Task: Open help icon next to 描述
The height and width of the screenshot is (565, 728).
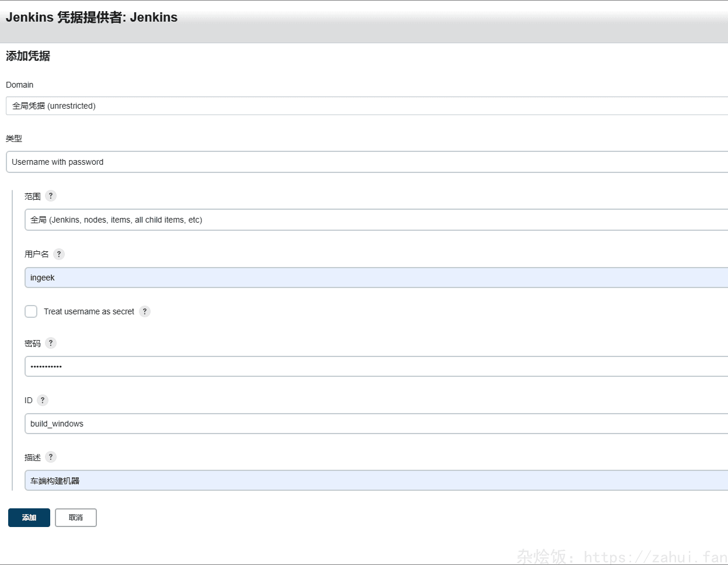Action: pyautogui.click(x=51, y=457)
